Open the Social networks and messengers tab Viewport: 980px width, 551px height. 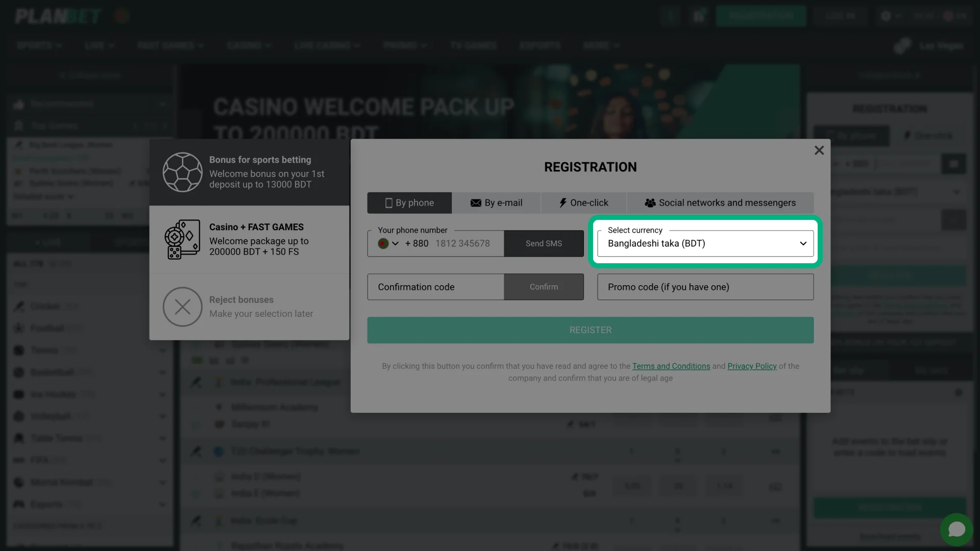coord(720,203)
